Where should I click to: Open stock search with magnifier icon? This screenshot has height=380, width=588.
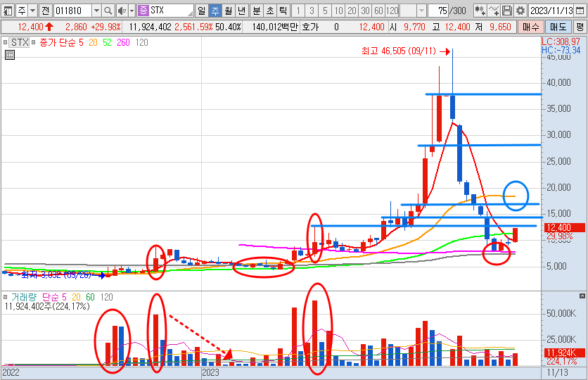point(108,11)
